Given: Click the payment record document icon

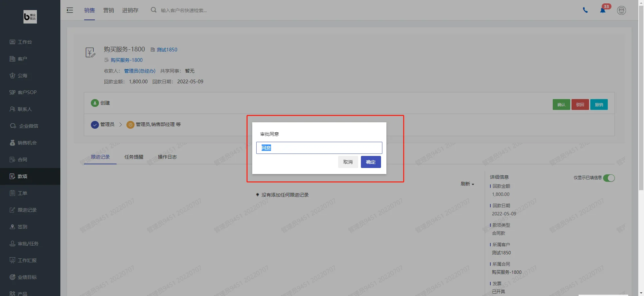Looking at the screenshot, I should coord(91,52).
